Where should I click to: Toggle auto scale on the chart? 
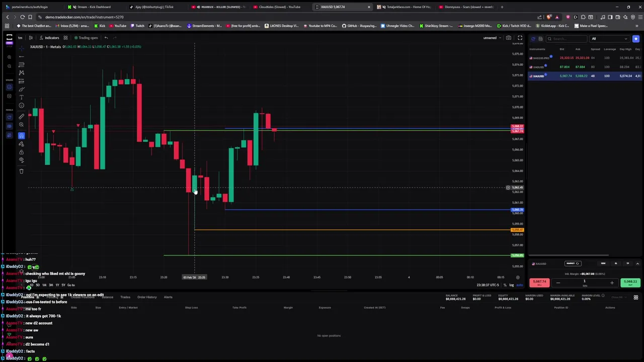tap(520, 285)
